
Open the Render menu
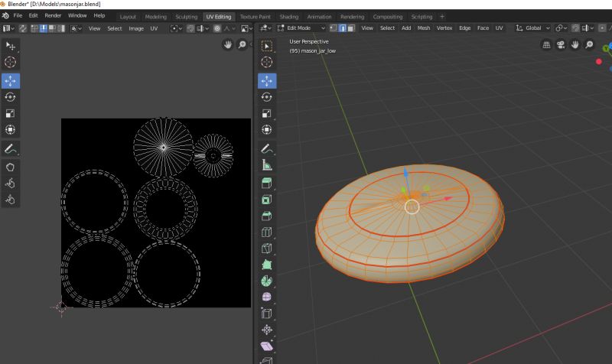[53, 15]
